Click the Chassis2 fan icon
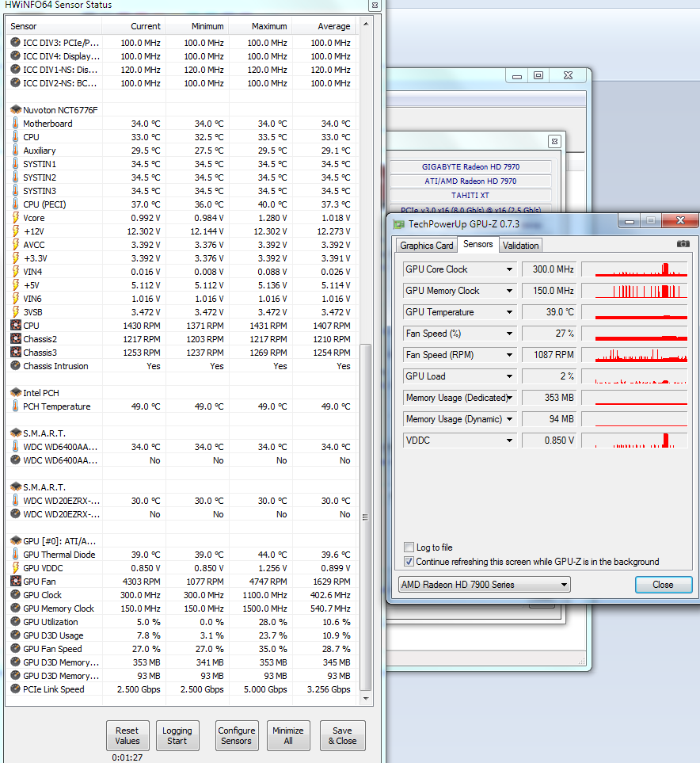Screen dimensions: 700x763 tap(16, 339)
